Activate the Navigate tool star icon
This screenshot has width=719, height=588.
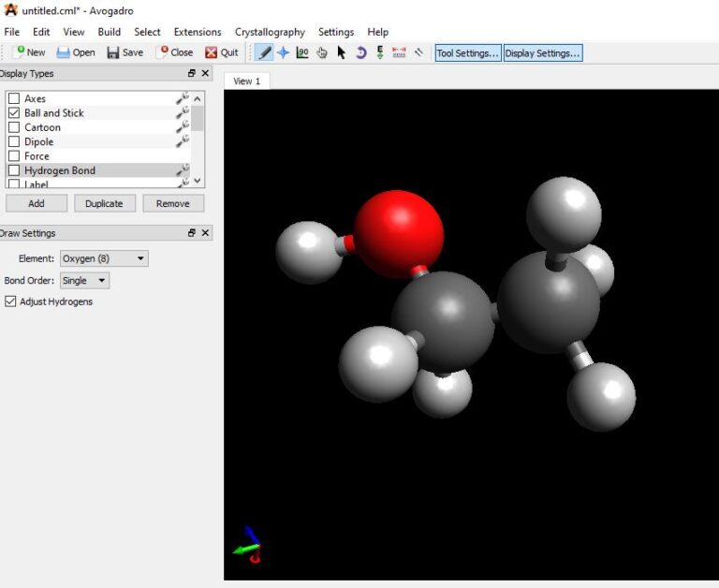click(283, 53)
